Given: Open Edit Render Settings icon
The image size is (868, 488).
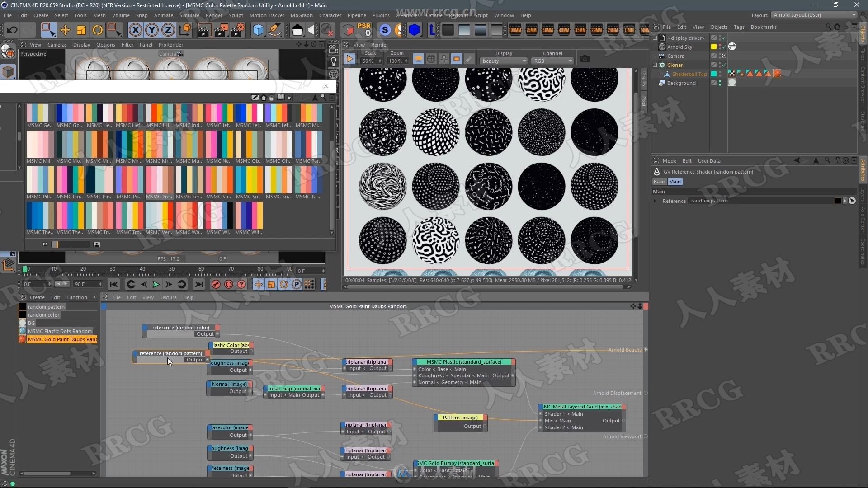Looking at the screenshot, I should tap(237, 30).
